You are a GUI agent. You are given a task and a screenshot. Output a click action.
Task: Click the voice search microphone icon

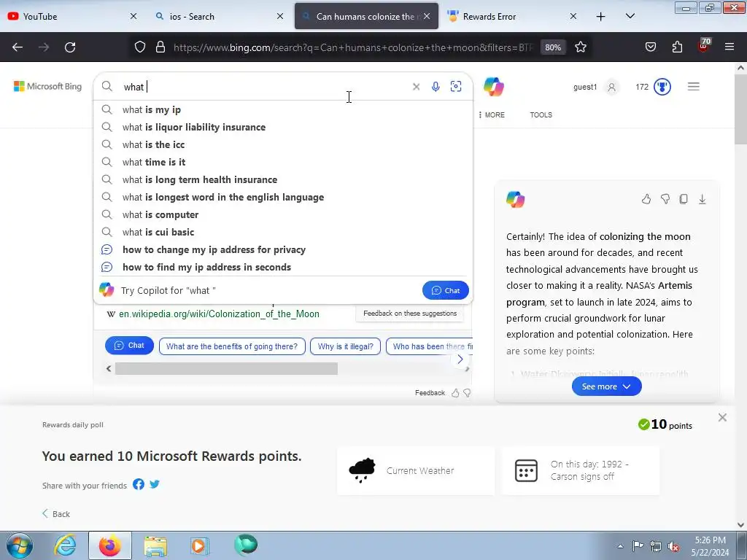pyautogui.click(x=436, y=87)
